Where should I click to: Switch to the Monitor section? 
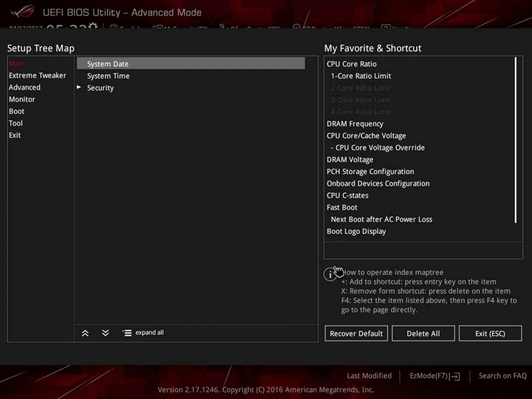[22, 99]
